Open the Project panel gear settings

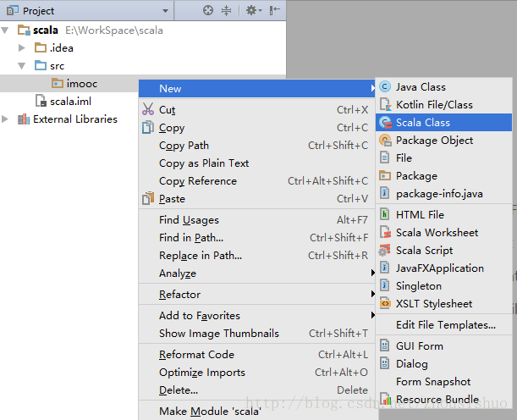[254, 10]
